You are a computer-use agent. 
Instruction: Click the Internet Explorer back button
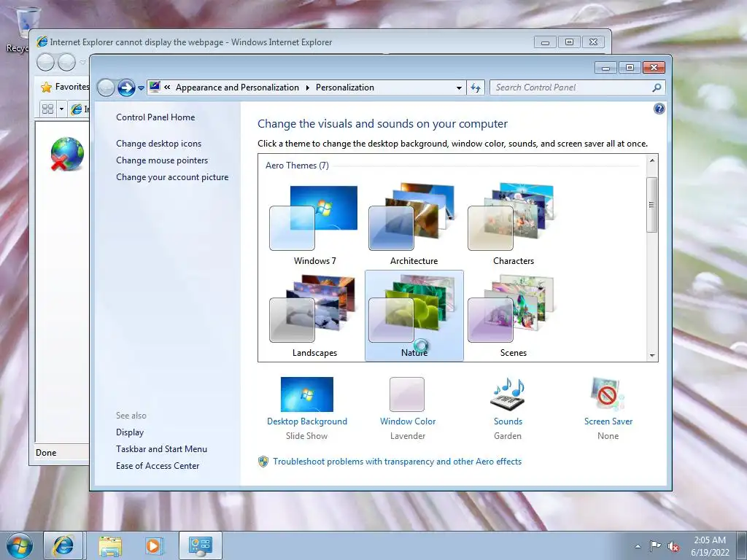point(46,62)
